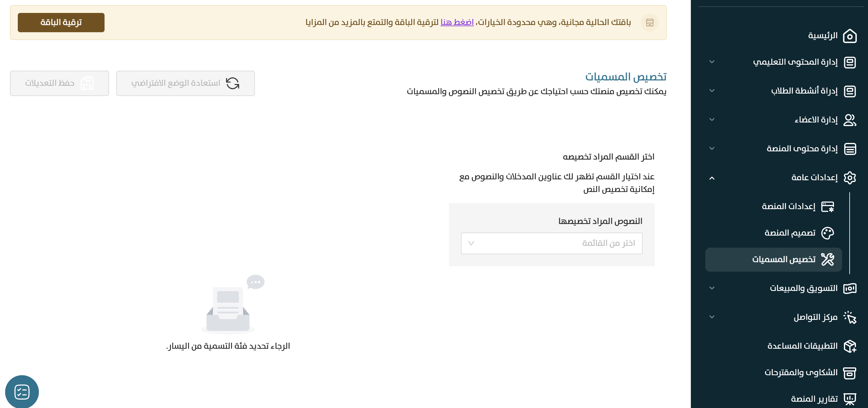Go to الشكاوى والمقترحات menu item
This screenshot has height=408, width=868.
801,373
